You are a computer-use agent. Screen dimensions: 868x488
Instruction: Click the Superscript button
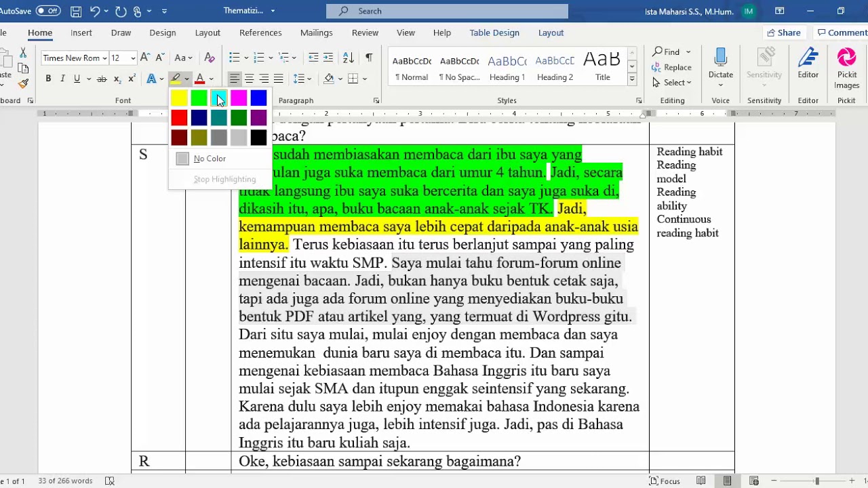(x=132, y=79)
